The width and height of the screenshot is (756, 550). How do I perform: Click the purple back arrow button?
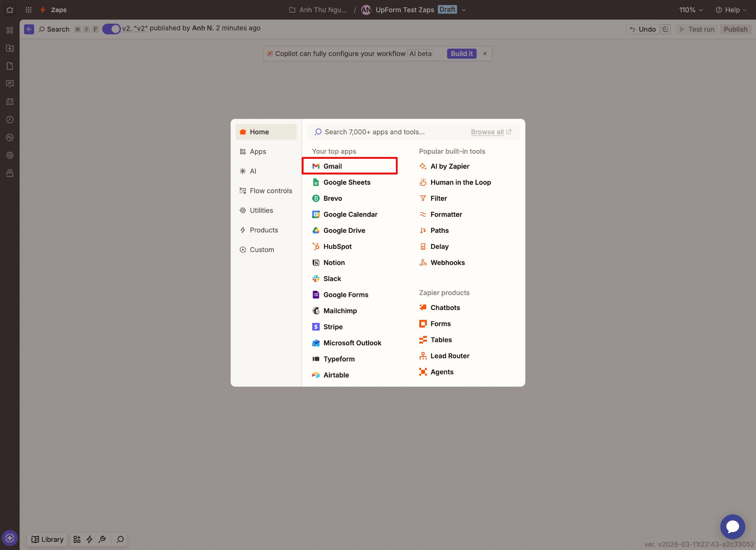tap(29, 29)
